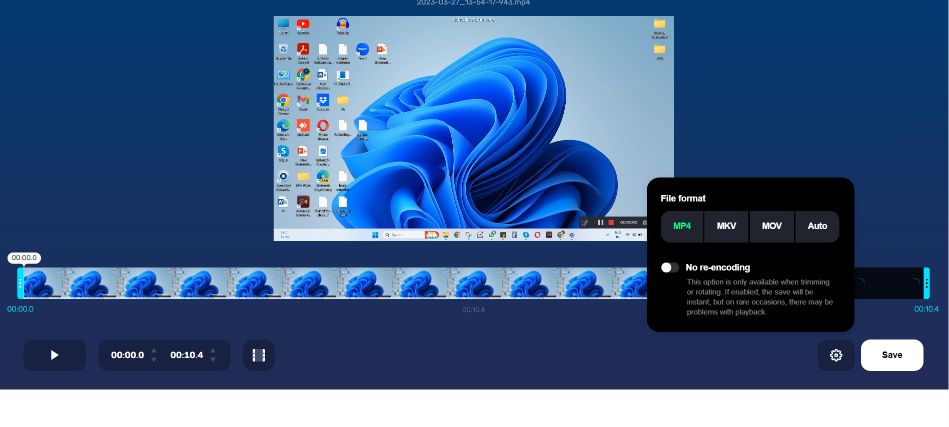This screenshot has width=949, height=427.
Task: Decrease the start time with down arrow
Action: click(x=154, y=359)
